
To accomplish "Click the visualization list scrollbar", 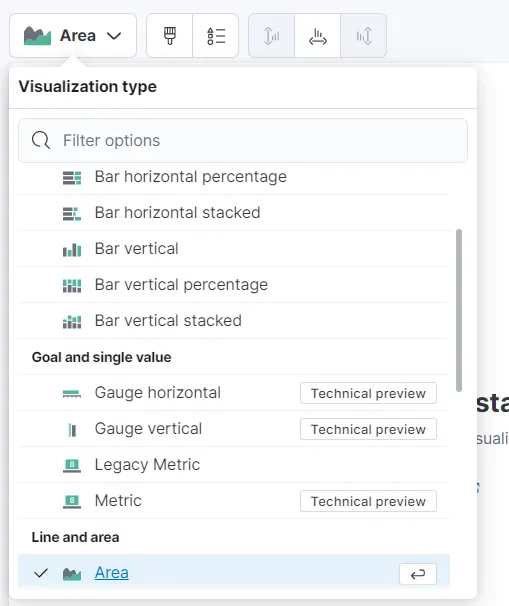I will 459,310.
